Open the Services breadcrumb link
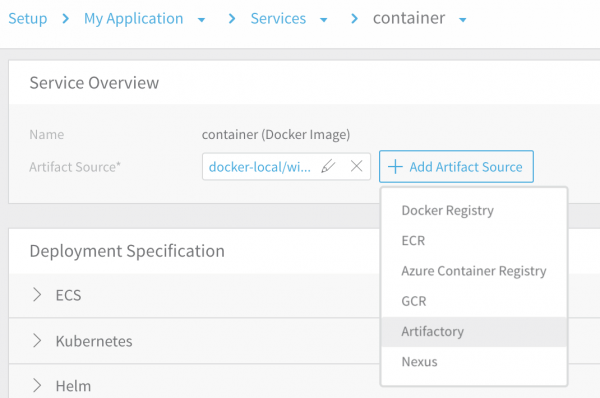 278,18
